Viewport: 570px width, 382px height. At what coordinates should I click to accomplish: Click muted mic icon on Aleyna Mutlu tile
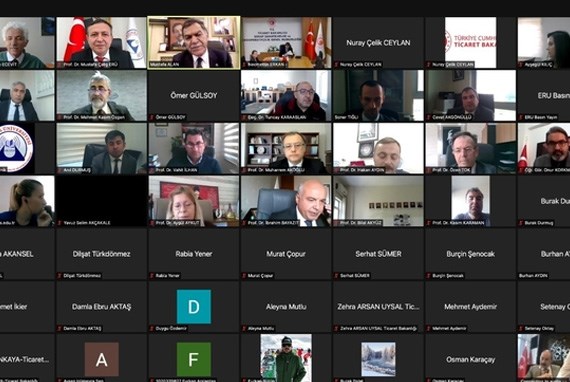click(244, 329)
